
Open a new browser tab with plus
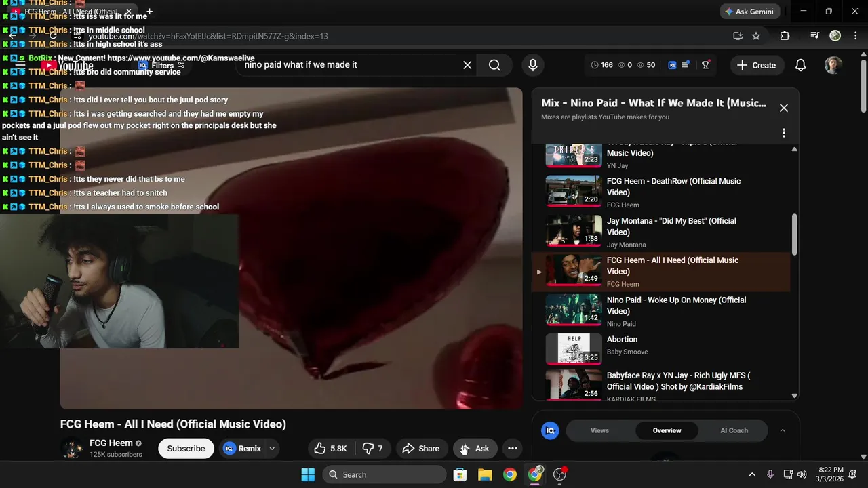point(149,12)
